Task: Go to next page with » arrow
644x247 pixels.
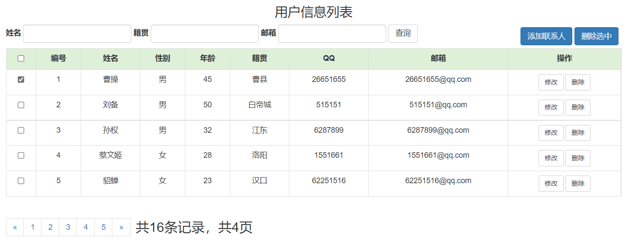Action: (121, 227)
